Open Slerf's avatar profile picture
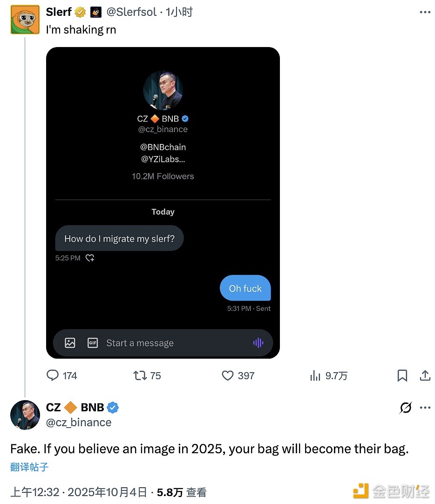The height and width of the screenshot is (504, 435). 25,20
